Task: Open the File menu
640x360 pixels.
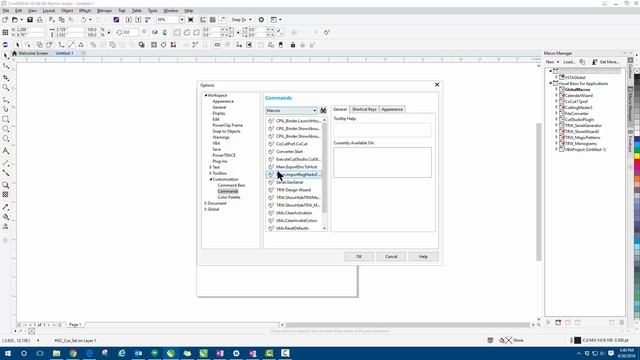Action: click(6, 11)
